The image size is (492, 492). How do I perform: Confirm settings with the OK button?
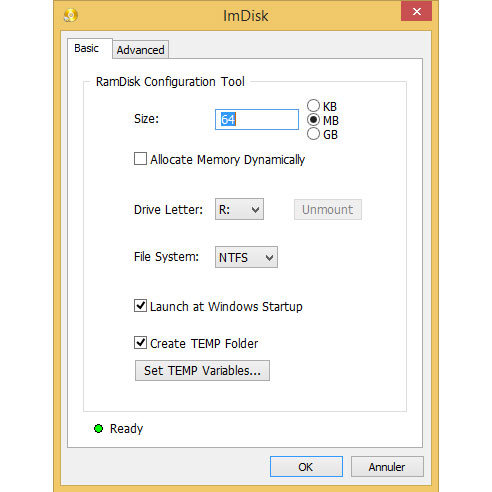306,467
